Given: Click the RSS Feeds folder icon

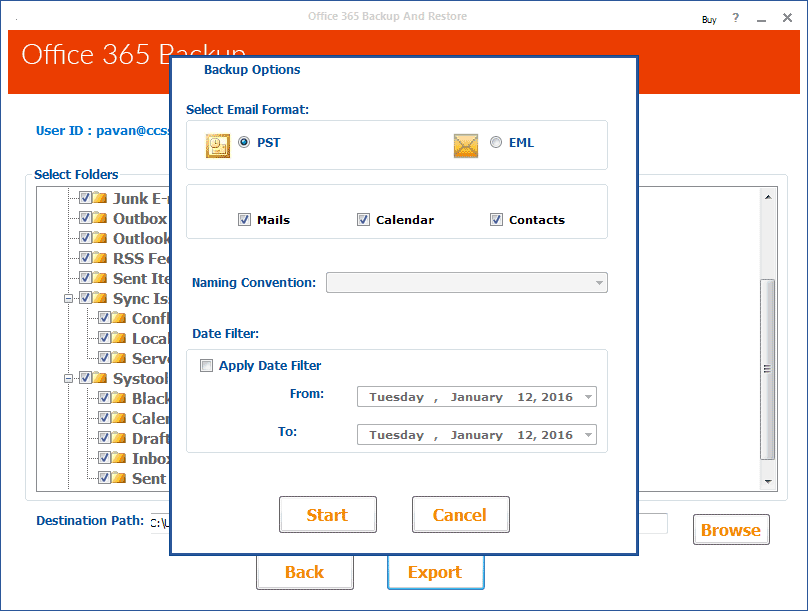Looking at the screenshot, I should click(100, 258).
